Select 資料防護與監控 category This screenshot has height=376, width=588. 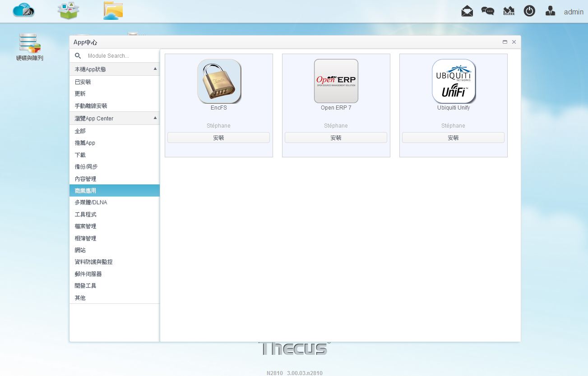click(115, 262)
